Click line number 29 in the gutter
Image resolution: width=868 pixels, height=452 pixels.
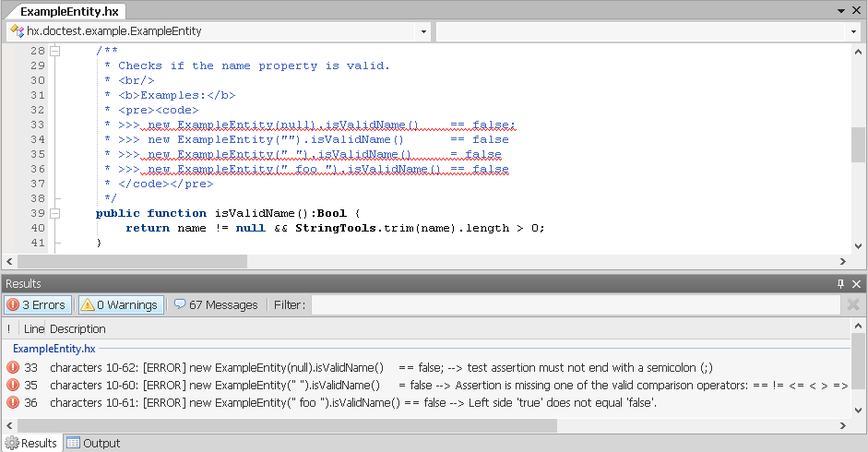[38, 65]
